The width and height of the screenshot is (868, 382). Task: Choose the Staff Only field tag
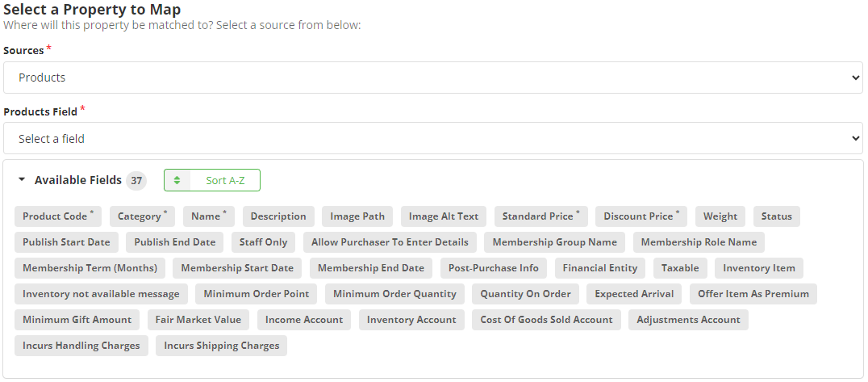tap(263, 242)
